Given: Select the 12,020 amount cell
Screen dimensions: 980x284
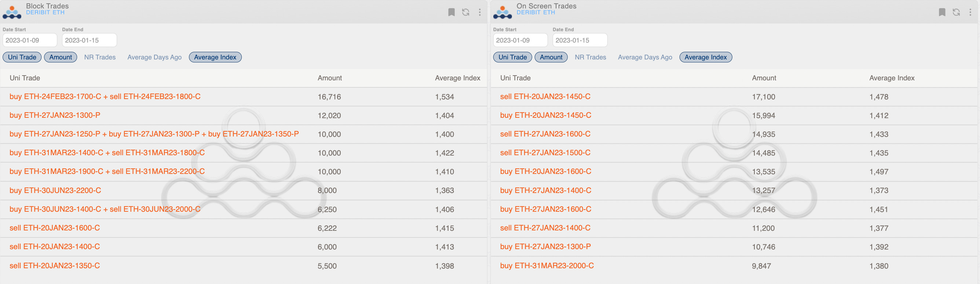Looking at the screenshot, I should (329, 115).
